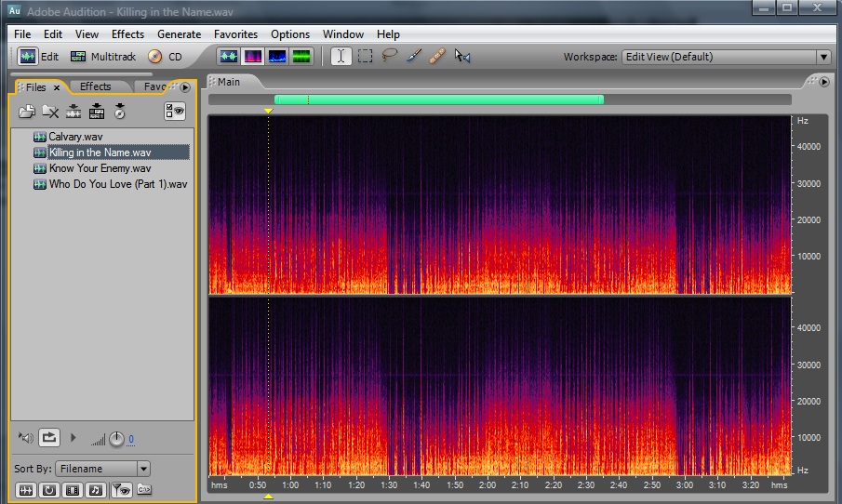Open the Edit menu
Image resolution: width=842 pixels, height=504 pixels.
53,33
